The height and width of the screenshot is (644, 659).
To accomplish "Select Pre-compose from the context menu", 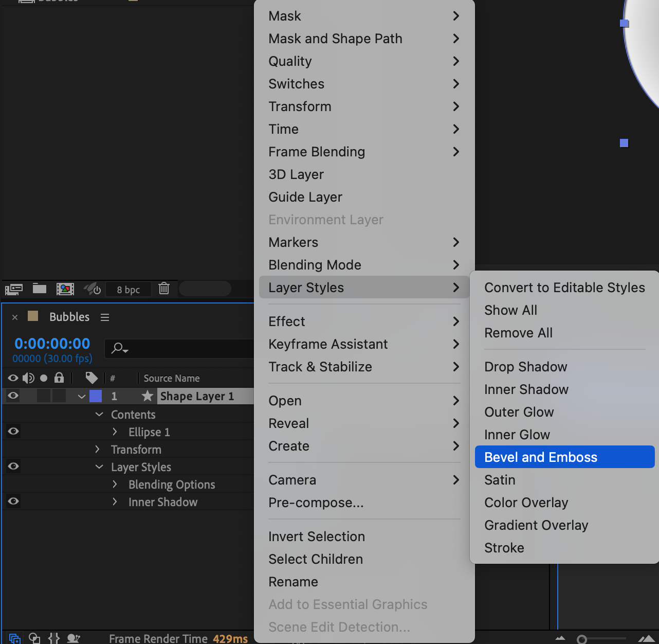I will [316, 503].
